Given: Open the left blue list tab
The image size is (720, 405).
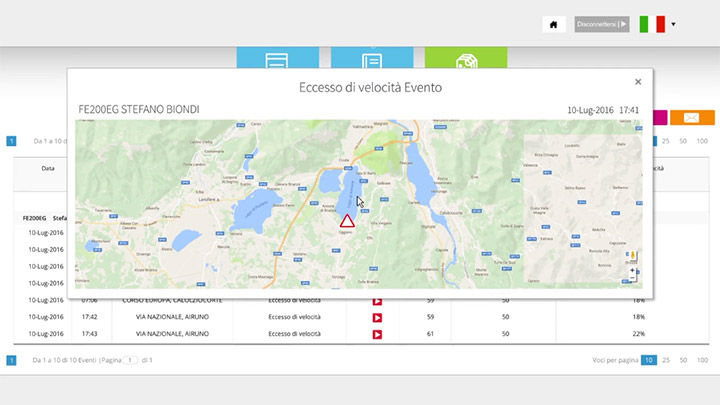Looking at the screenshot, I should [x=277, y=60].
